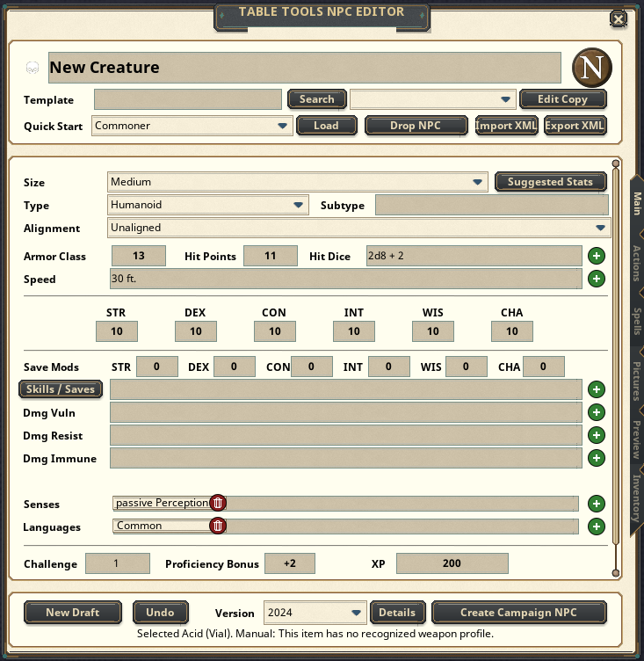Add a damage resistance with plus icon

coord(596,435)
